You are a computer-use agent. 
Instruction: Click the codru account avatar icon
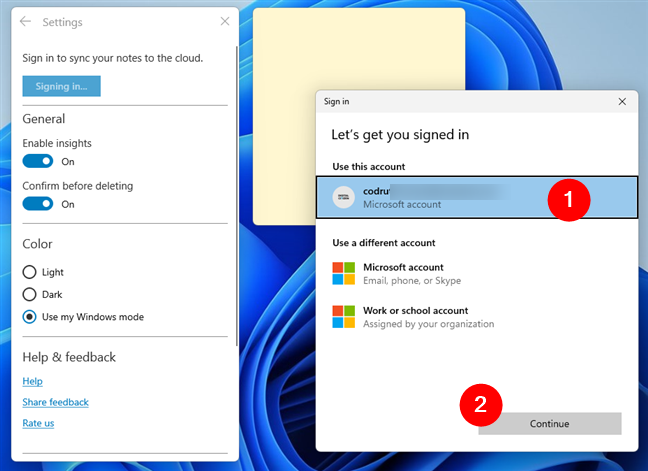(343, 197)
